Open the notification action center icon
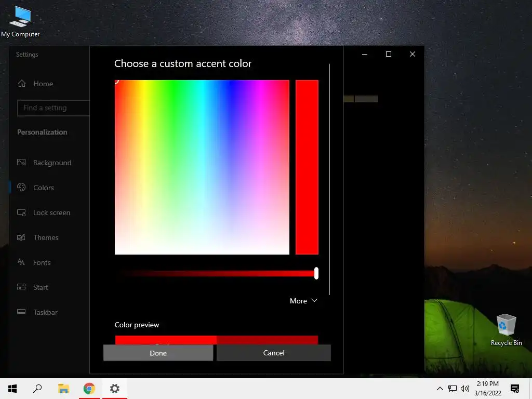The width and height of the screenshot is (532, 399). (x=515, y=389)
